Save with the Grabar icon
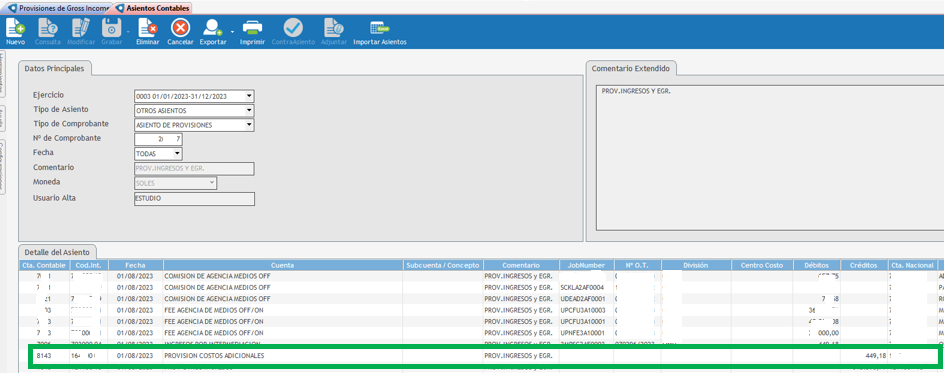 point(111,32)
